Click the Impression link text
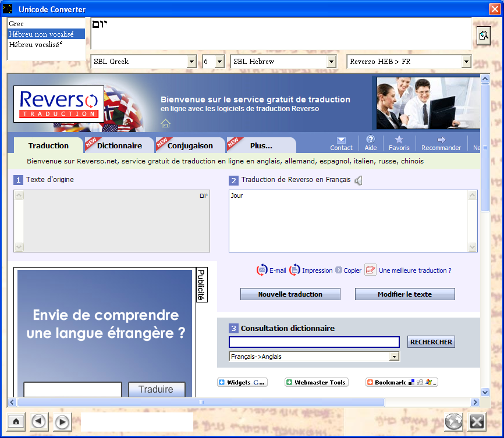The height and width of the screenshot is (438, 504). pyautogui.click(x=317, y=270)
